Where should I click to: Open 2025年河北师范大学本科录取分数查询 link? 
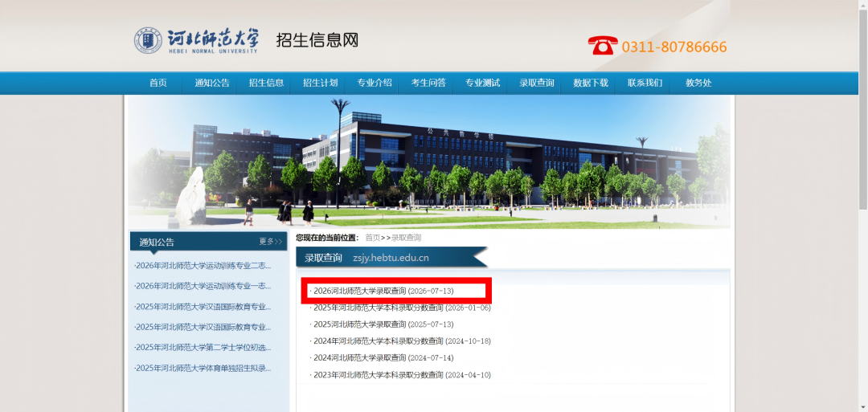click(378, 308)
